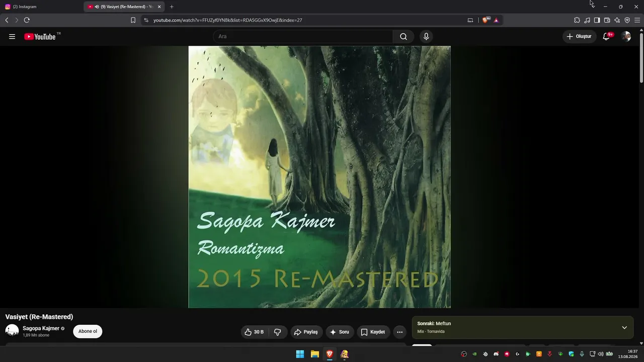Click the address bar URL
Screen dimensions: 644x362
227,20
